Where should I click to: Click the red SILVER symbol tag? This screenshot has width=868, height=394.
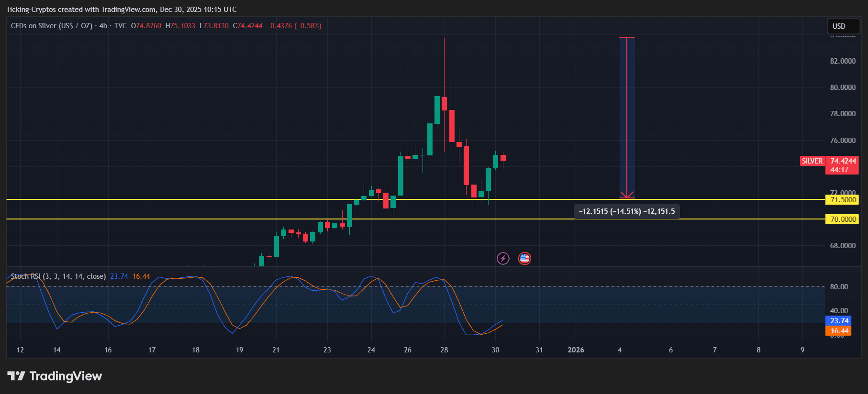pyautogui.click(x=812, y=161)
